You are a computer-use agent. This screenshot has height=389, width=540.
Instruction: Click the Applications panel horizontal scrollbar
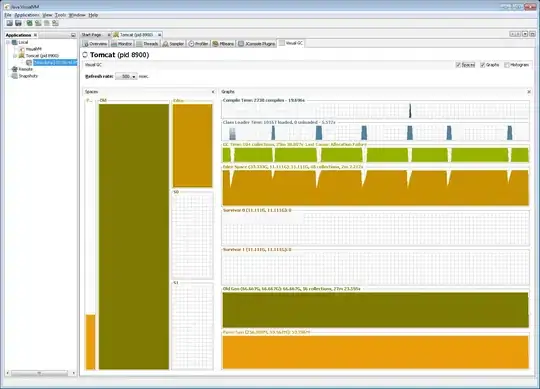click(x=39, y=373)
